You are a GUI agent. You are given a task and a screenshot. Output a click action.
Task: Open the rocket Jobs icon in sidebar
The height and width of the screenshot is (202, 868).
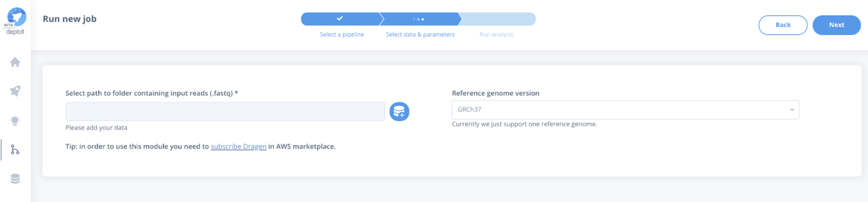pyautogui.click(x=15, y=91)
